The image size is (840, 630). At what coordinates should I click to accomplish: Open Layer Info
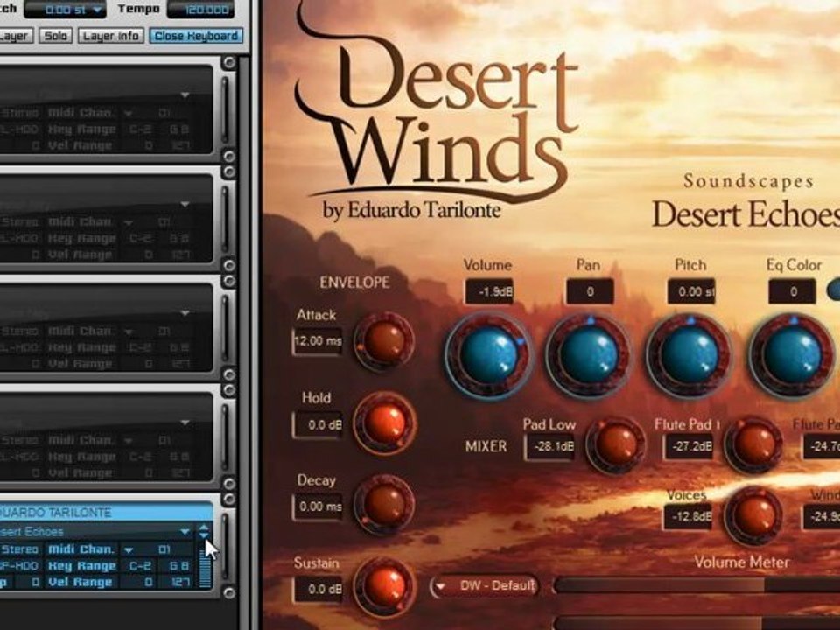[x=111, y=36]
